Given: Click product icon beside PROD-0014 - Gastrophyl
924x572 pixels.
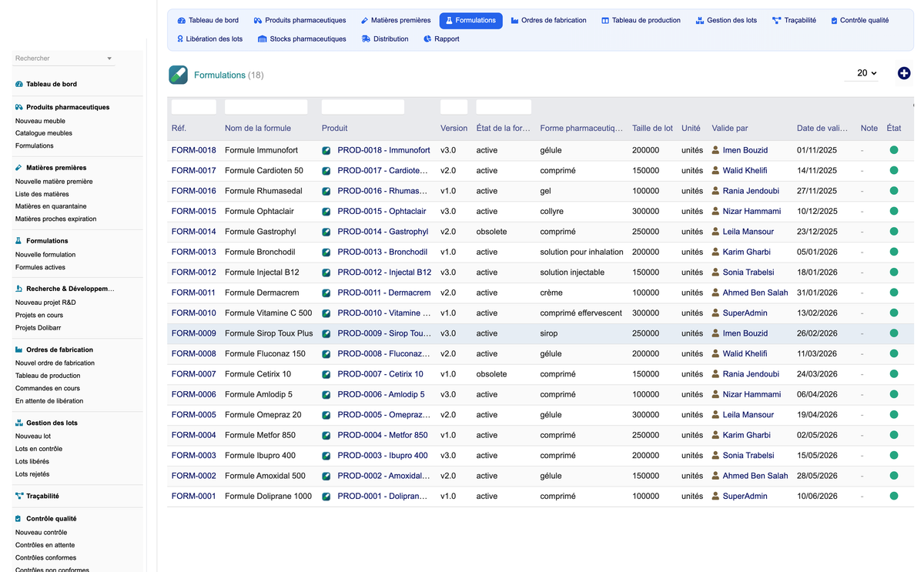Looking at the screenshot, I should [326, 232].
